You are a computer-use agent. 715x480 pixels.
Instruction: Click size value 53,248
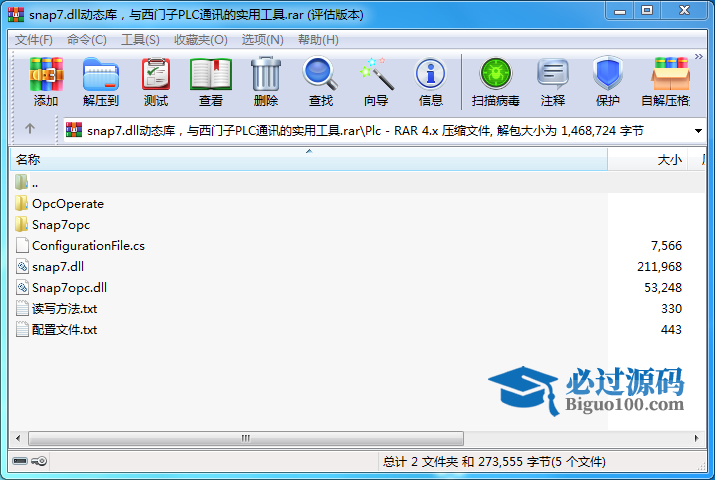pos(663,288)
